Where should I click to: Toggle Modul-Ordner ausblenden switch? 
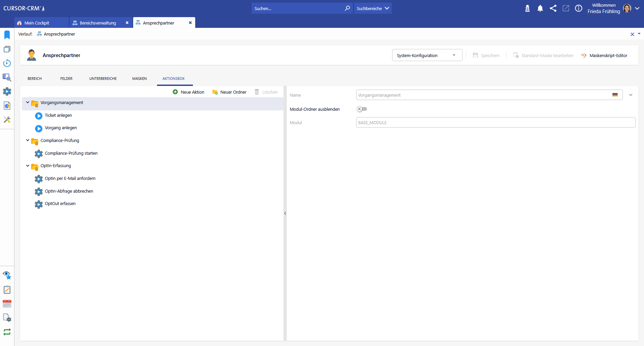pos(362,109)
